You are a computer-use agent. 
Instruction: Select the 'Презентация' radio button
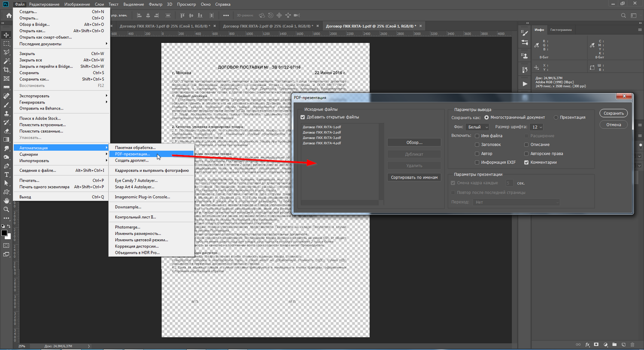(x=556, y=117)
